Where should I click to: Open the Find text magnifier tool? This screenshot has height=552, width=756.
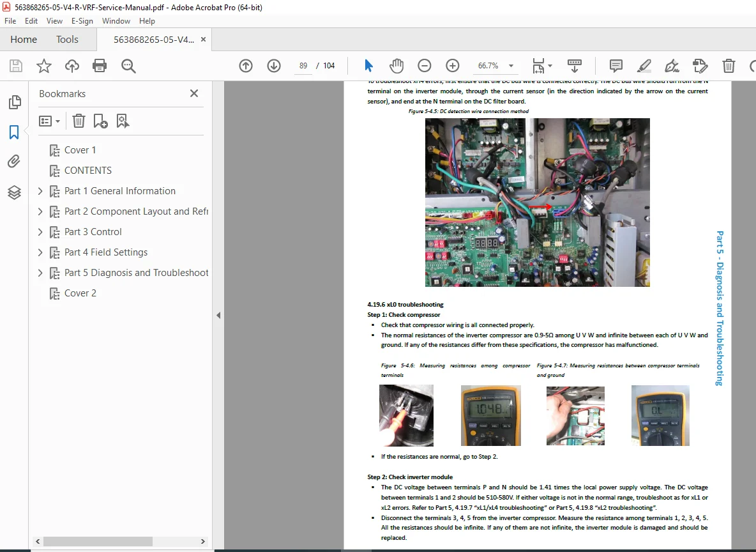tap(128, 66)
